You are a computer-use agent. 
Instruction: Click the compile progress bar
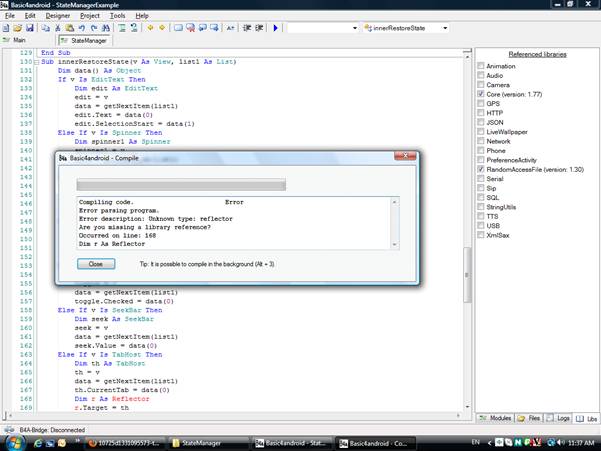[182, 184]
